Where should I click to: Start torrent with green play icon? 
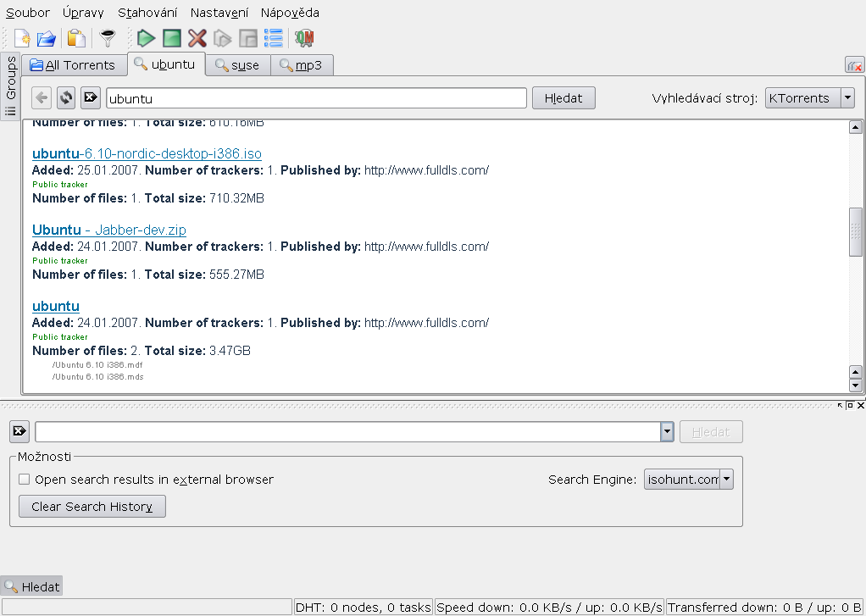coord(146,38)
